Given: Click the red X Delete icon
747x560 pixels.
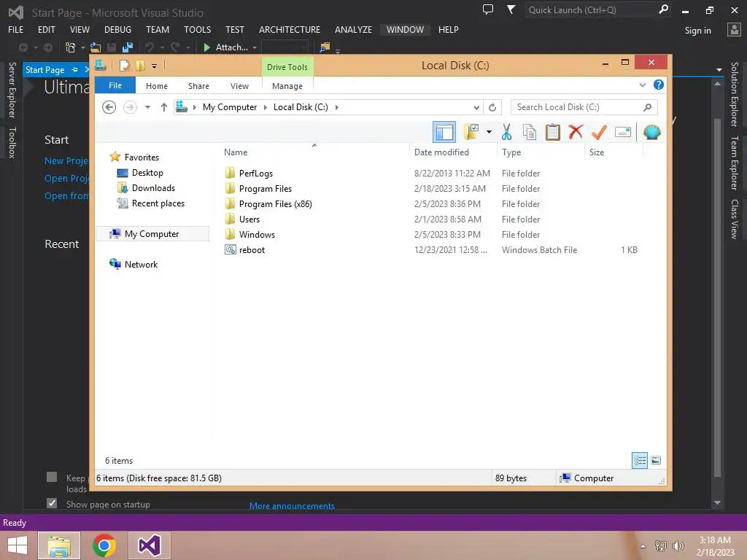Looking at the screenshot, I should tap(576, 132).
